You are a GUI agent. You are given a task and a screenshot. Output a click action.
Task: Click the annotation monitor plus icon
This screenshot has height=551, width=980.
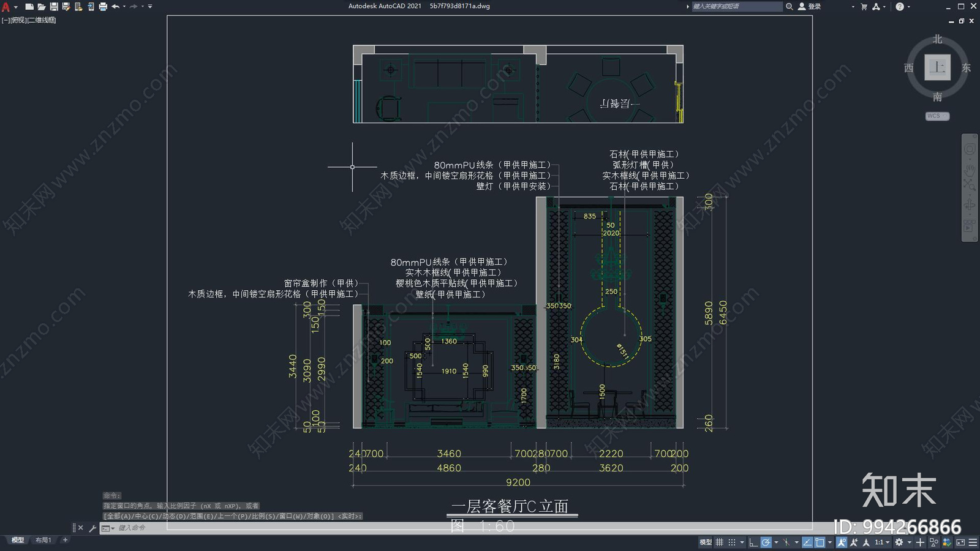(920, 542)
